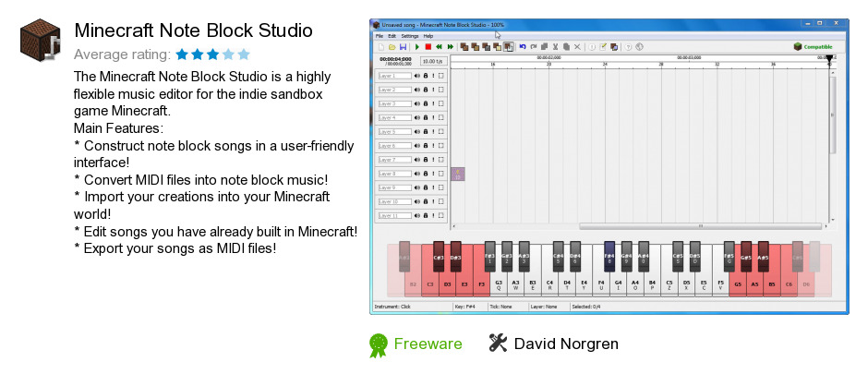Click the Layer 1 name field
Viewport: 868px width, 386px height.
(x=394, y=76)
